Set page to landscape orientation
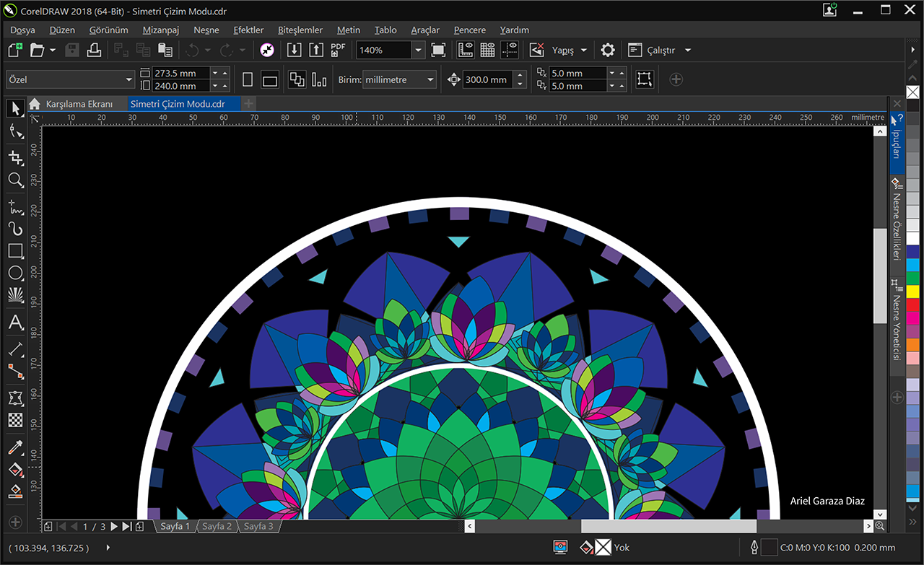 point(269,79)
